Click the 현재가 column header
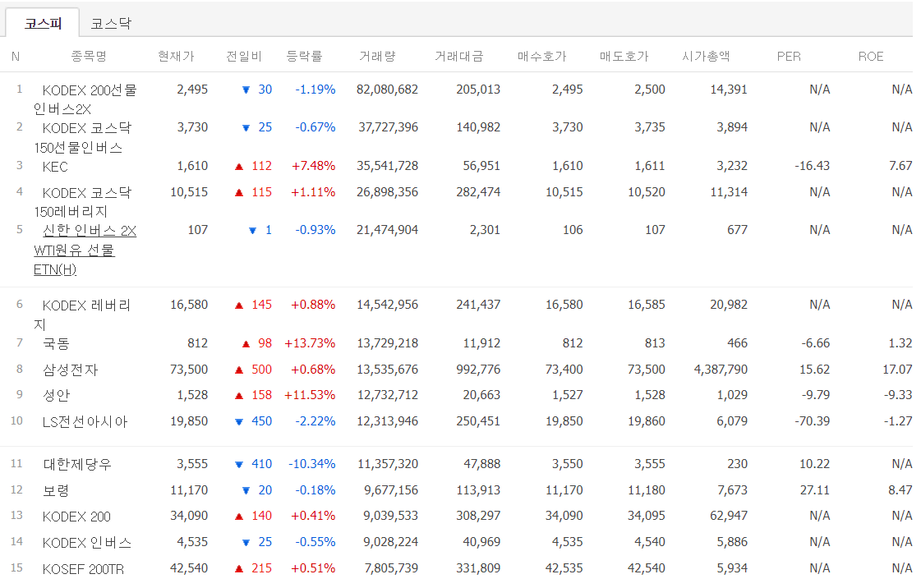Screen dimensions: 921x588 click(176, 57)
